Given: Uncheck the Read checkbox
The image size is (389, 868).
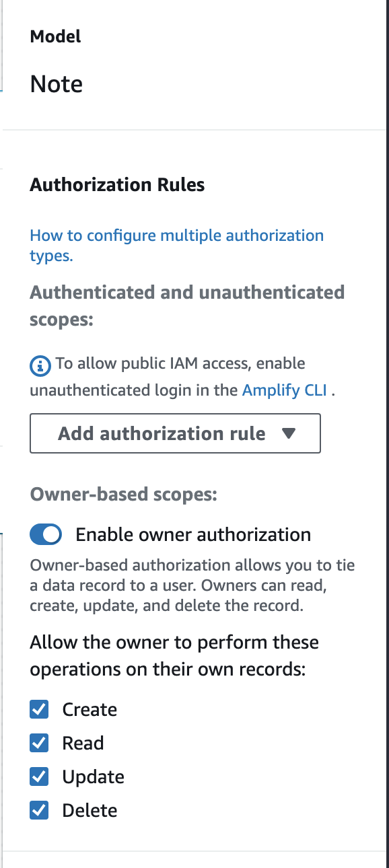Looking at the screenshot, I should click(40, 743).
